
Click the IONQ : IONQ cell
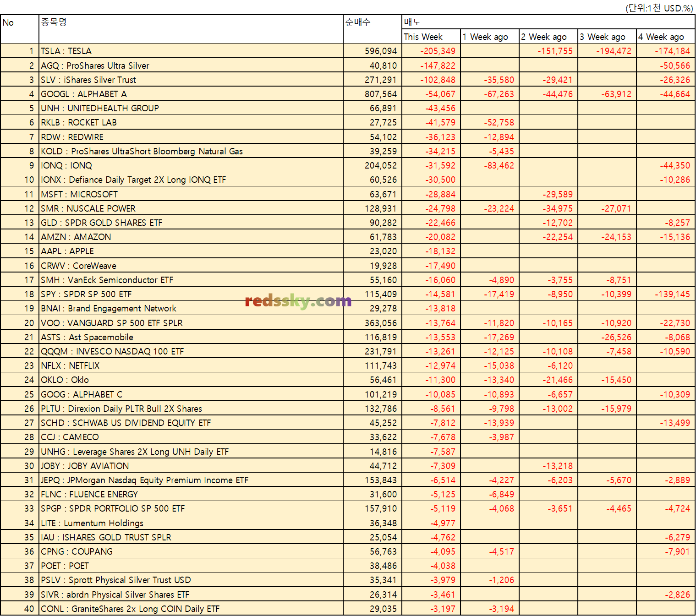(x=191, y=165)
